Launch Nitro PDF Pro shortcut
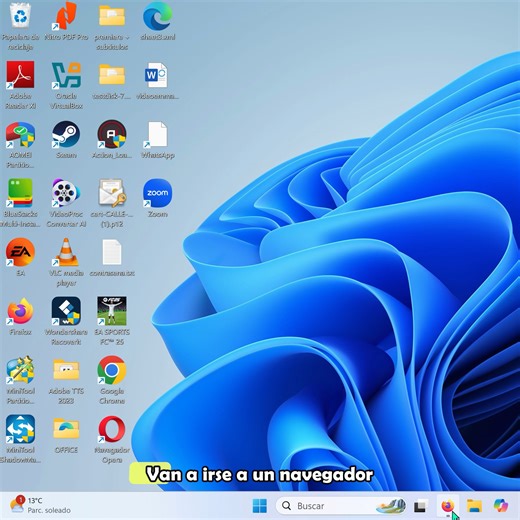The width and height of the screenshot is (520, 520). tap(66, 17)
